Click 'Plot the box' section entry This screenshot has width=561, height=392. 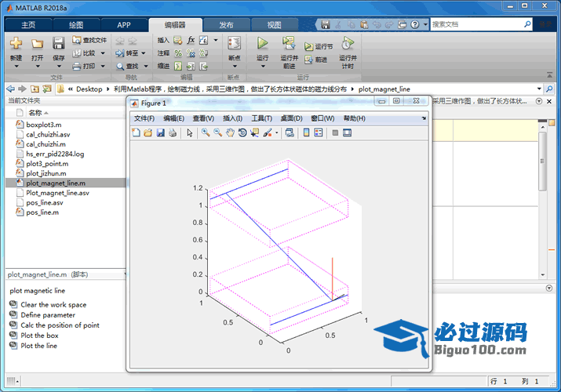point(39,336)
